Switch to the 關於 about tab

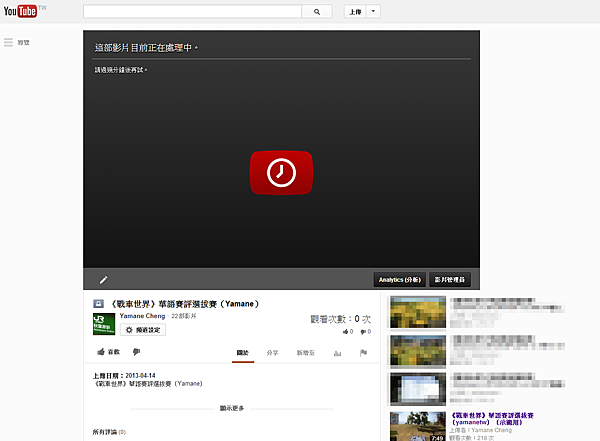coord(243,353)
